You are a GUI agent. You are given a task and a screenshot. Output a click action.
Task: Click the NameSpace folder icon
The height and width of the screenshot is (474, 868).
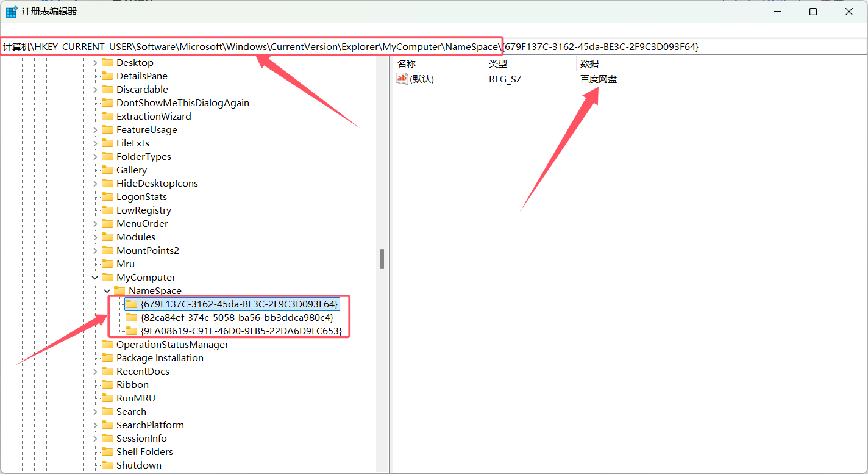click(119, 291)
